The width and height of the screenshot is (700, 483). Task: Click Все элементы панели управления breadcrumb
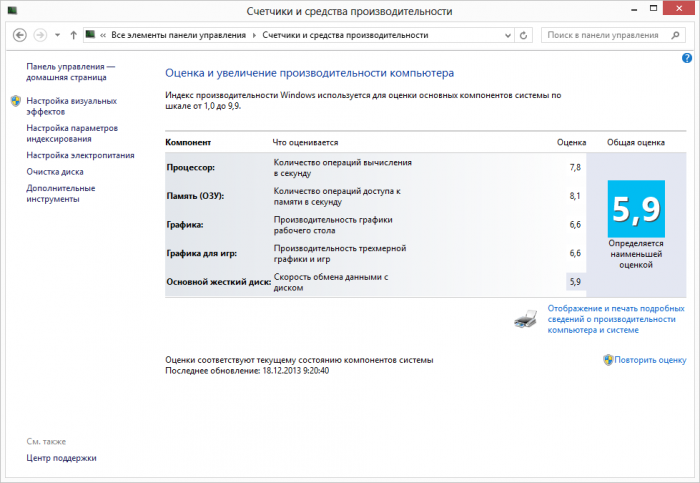coord(179,35)
